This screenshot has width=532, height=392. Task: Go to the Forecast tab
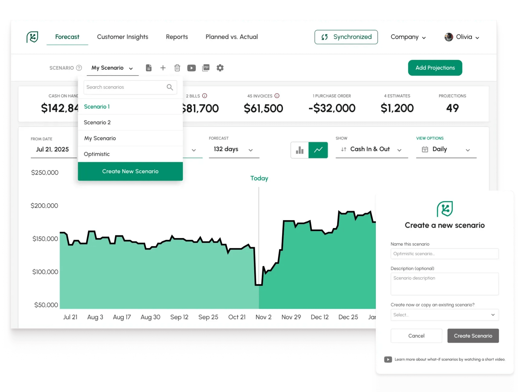(x=67, y=37)
